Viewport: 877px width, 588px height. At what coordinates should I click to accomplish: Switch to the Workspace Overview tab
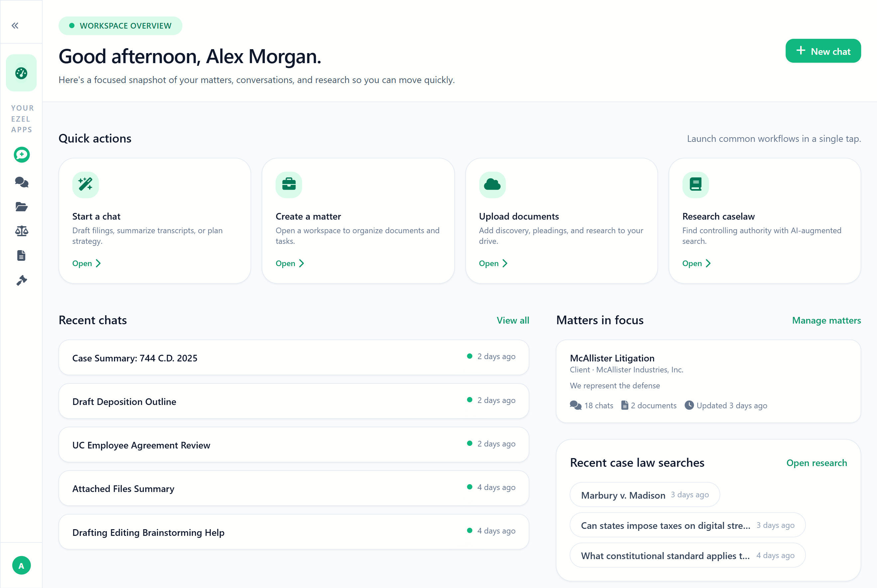pyautogui.click(x=120, y=26)
